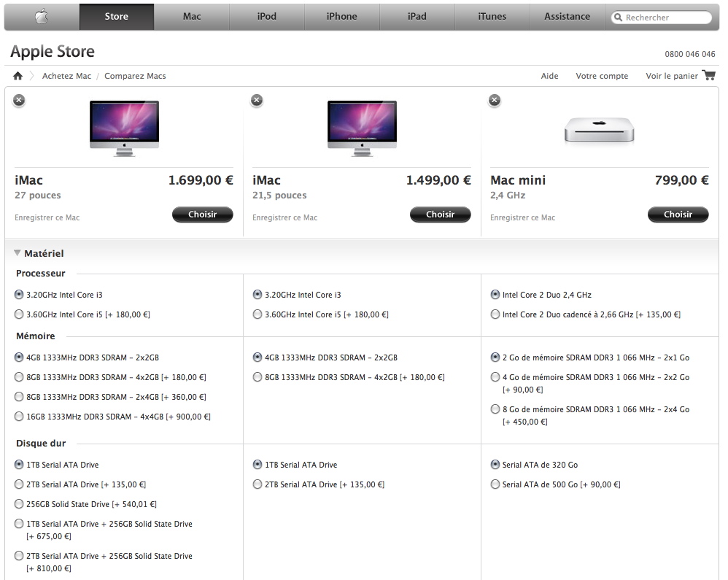Select 8GB 4x2GB memory for the 27 pouces iMac
This screenshot has height=580, width=728.
click(x=19, y=377)
